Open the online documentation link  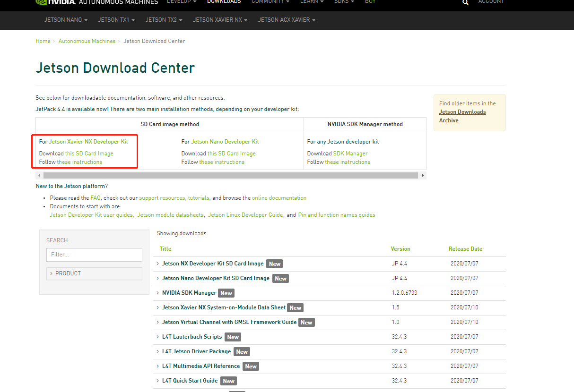click(x=279, y=198)
